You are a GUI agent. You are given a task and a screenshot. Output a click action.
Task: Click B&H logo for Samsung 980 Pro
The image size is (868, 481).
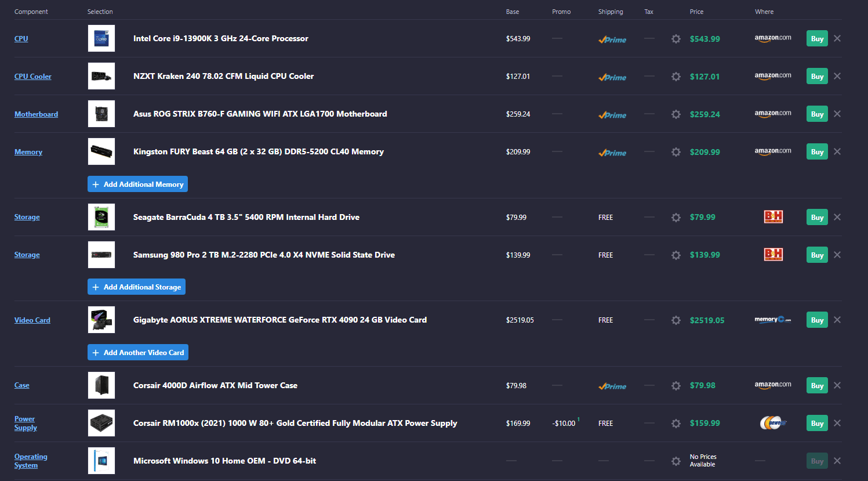point(773,255)
